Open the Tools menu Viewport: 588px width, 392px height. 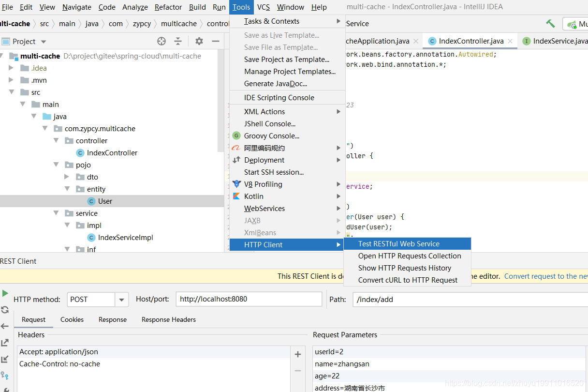pyautogui.click(x=241, y=7)
